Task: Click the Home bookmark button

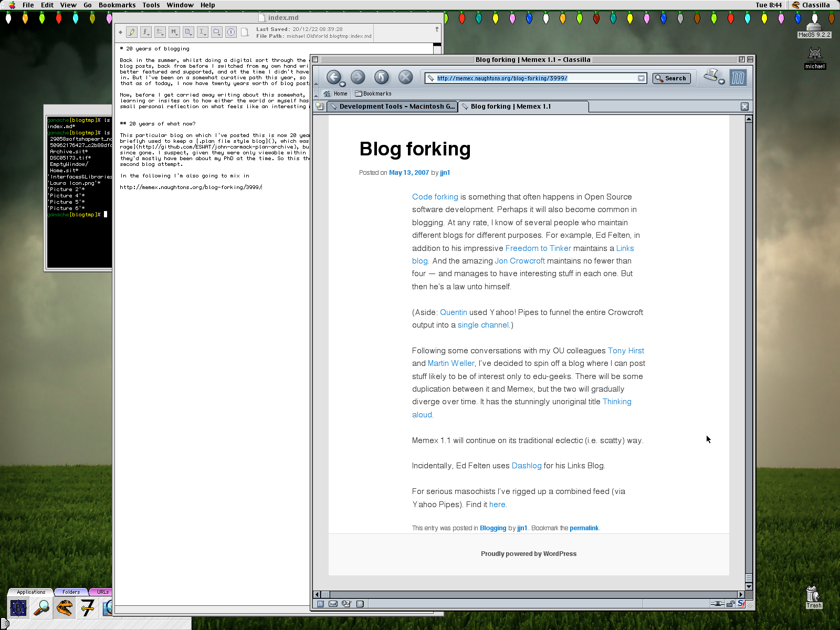Action: coord(335,93)
